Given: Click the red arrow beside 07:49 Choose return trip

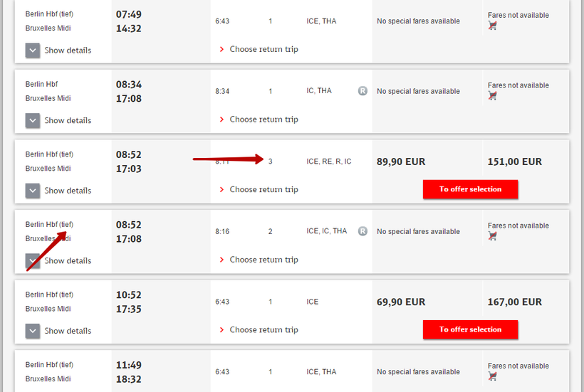Looking at the screenshot, I should [x=222, y=50].
